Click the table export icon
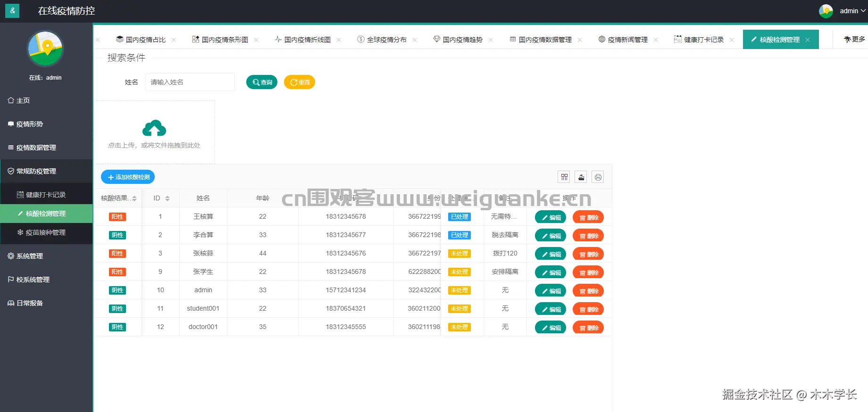 coord(581,177)
